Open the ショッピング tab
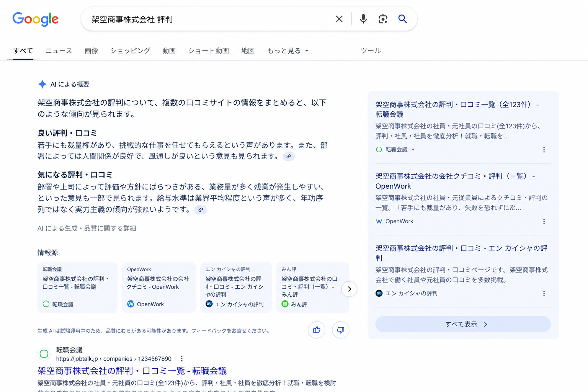This screenshot has width=588, height=392. 130,51
